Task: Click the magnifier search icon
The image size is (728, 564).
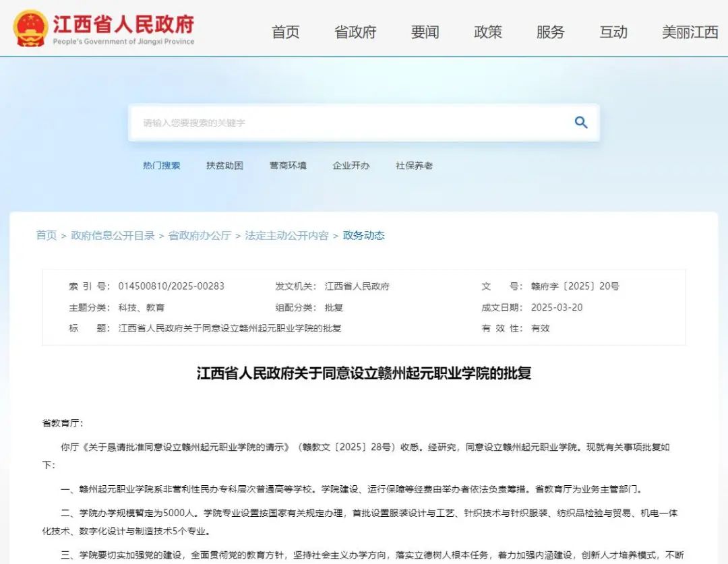Action: point(580,123)
